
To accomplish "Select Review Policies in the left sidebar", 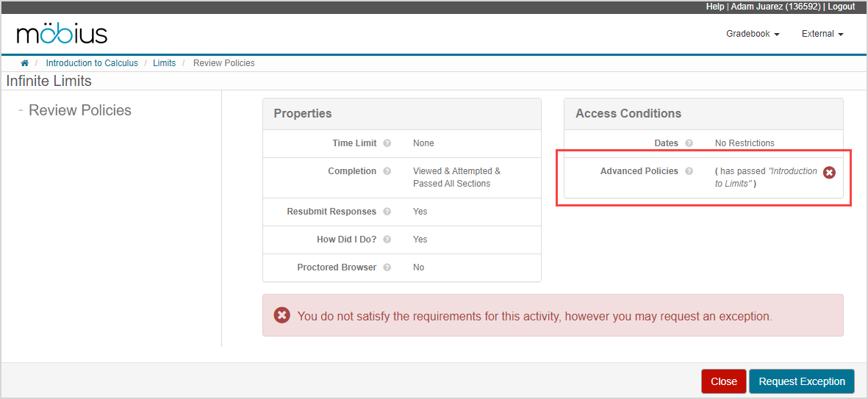I will tap(79, 110).
